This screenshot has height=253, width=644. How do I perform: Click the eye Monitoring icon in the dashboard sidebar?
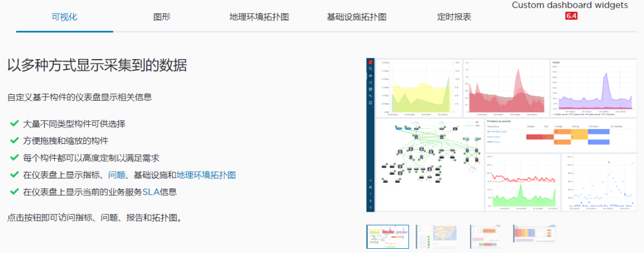[x=370, y=76]
